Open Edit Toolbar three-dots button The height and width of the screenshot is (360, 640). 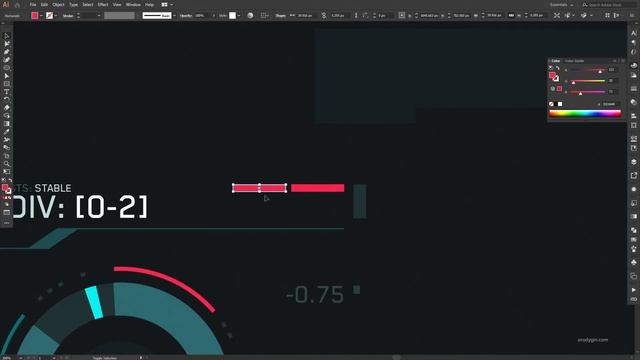[7, 223]
